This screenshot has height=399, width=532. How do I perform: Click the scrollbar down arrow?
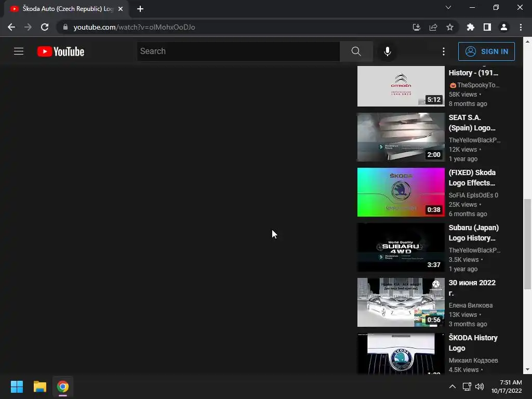click(x=527, y=369)
